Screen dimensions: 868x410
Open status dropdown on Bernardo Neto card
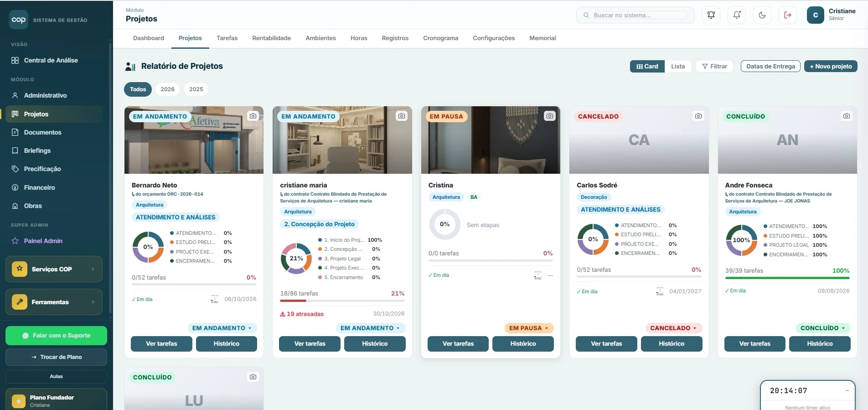point(222,328)
